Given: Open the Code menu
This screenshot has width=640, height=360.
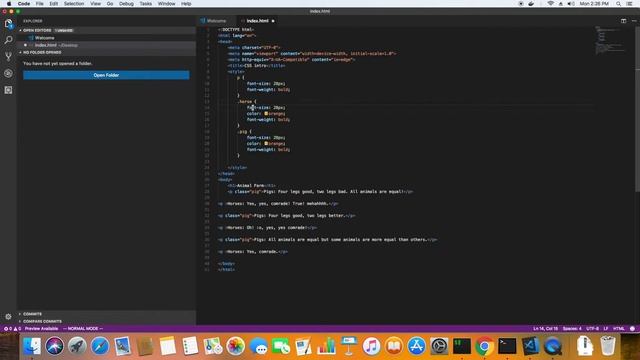Looking at the screenshot, I should point(24,4).
